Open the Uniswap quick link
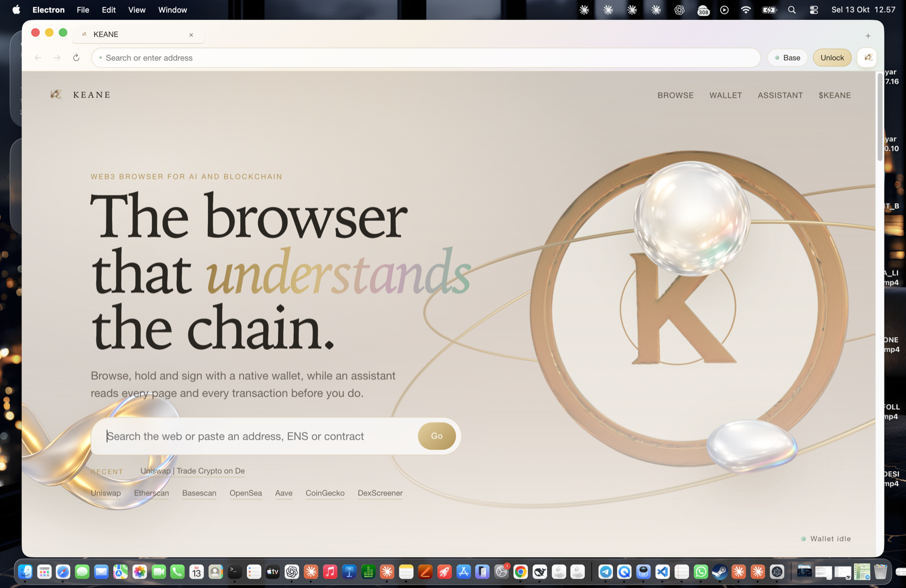The width and height of the screenshot is (906, 588). point(106,493)
